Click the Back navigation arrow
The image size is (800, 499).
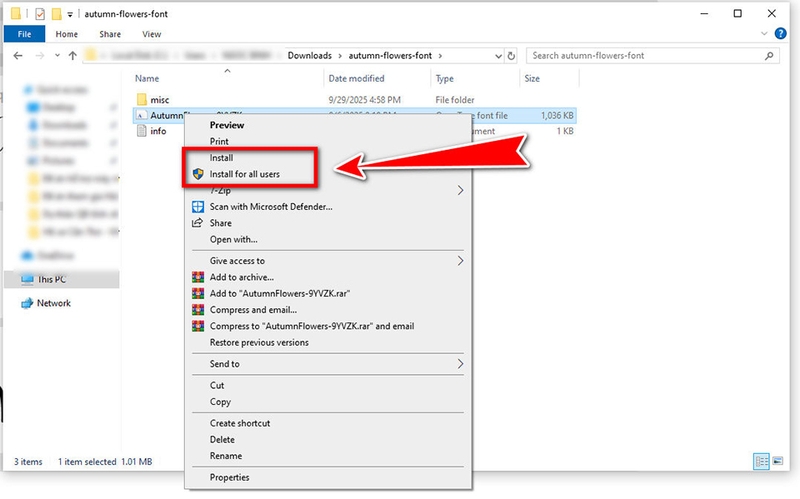(18, 56)
